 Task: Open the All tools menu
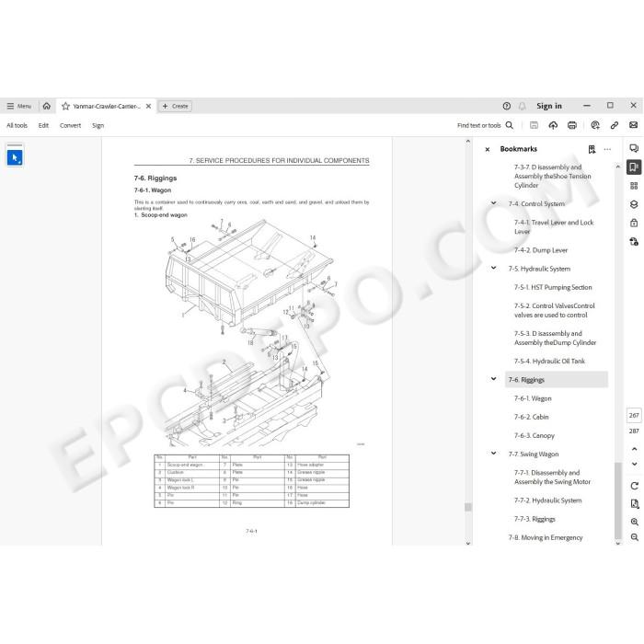point(17,125)
